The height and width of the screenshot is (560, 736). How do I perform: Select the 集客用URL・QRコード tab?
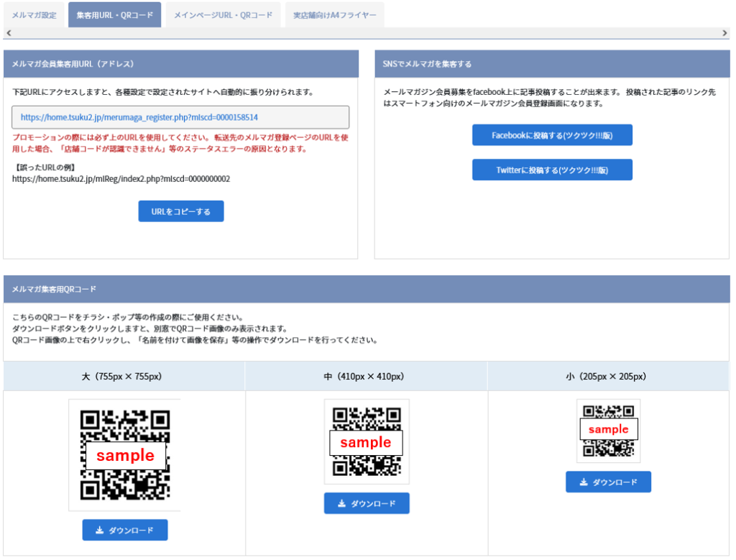tap(114, 15)
